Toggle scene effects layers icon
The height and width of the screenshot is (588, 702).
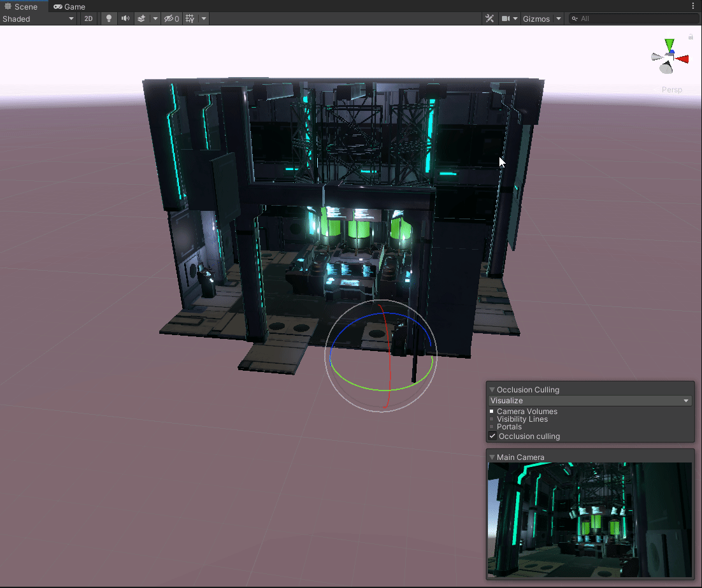click(141, 19)
